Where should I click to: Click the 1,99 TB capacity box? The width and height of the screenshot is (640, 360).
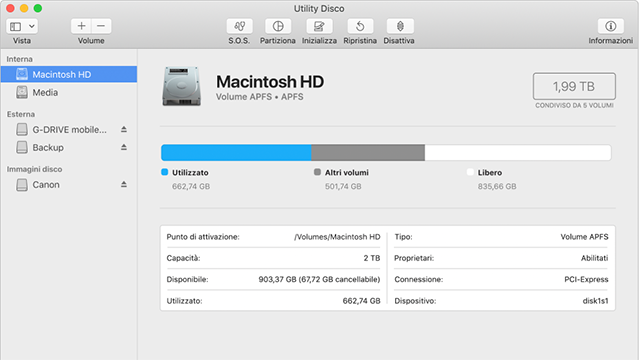click(x=574, y=86)
